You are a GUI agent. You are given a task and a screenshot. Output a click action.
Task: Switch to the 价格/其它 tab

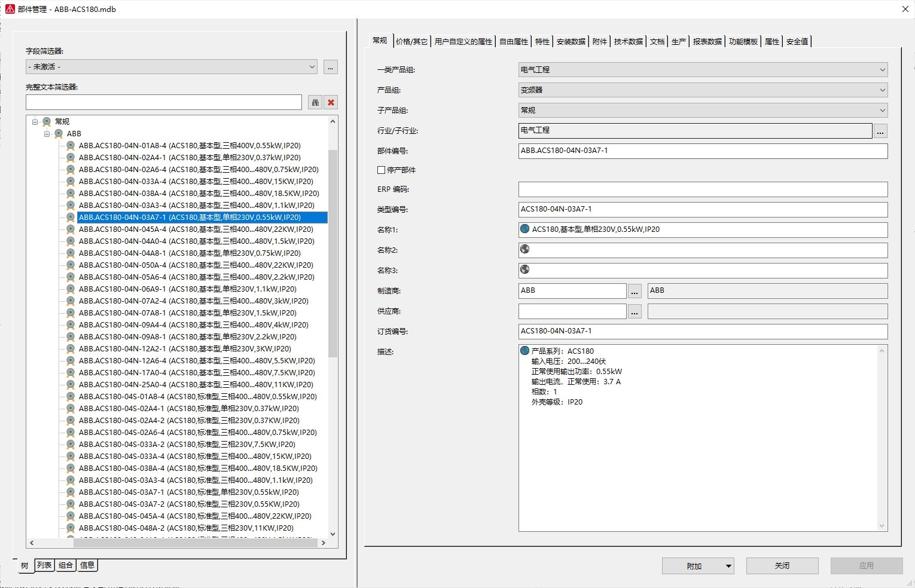tap(411, 41)
